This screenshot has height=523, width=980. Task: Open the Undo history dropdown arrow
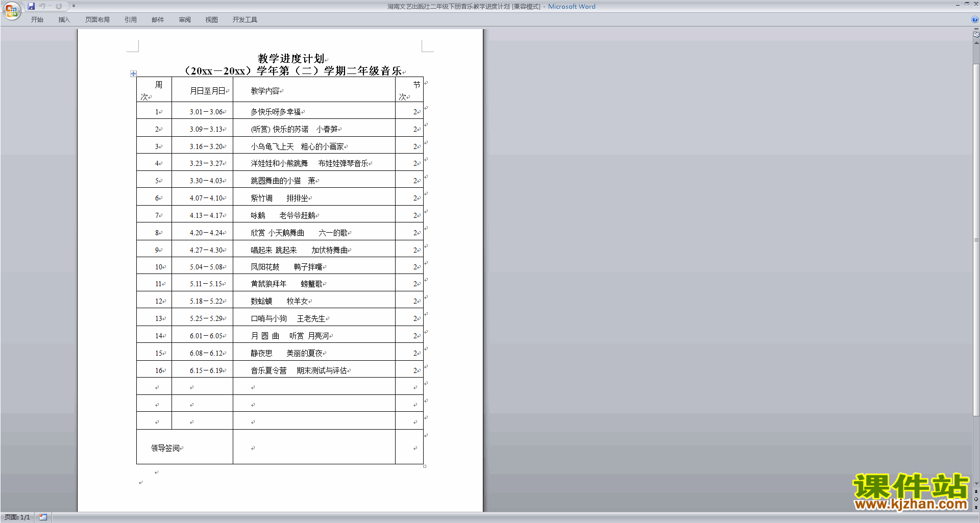[x=50, y=6]
